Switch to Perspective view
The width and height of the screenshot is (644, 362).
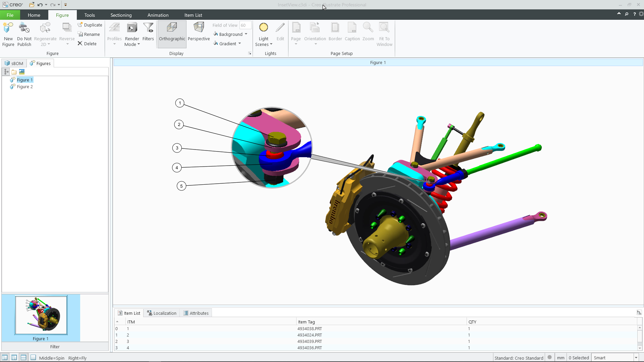click(199, 32)
